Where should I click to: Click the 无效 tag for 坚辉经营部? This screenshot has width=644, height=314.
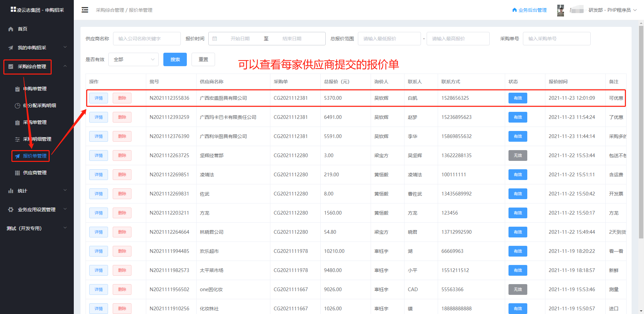click(x=518, y=155)
